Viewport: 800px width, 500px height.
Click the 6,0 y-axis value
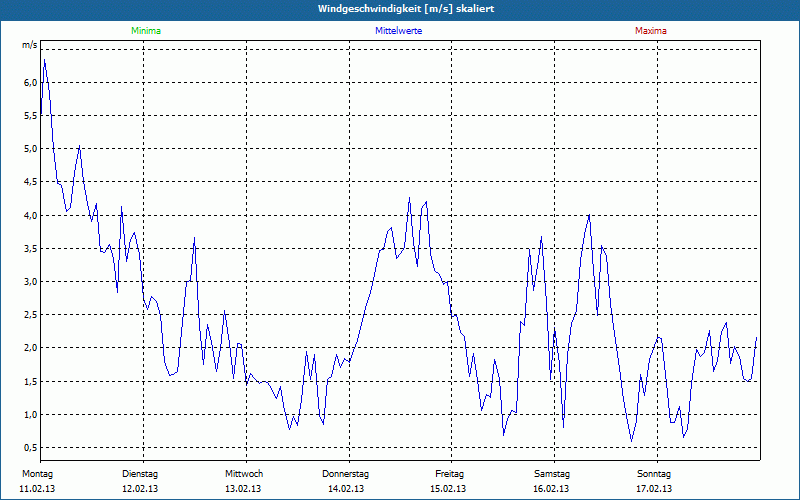coord(31,83)
